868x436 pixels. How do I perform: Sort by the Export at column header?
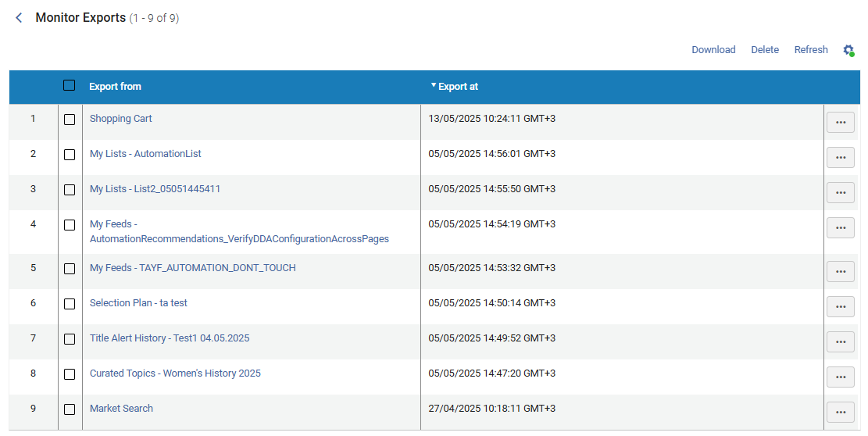(x=458, y=87)
